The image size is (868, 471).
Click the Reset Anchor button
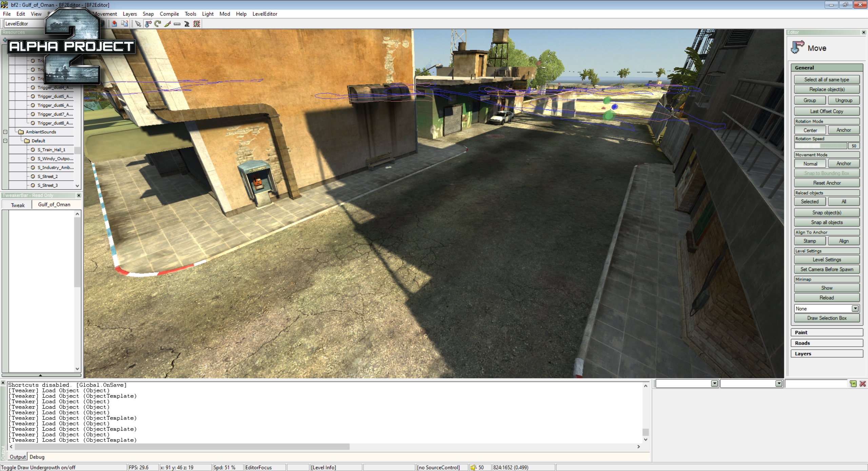pos(827,183)
